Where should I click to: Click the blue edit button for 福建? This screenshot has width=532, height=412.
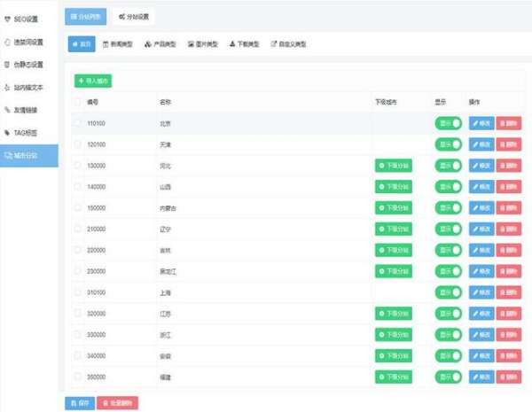(481, 377)
